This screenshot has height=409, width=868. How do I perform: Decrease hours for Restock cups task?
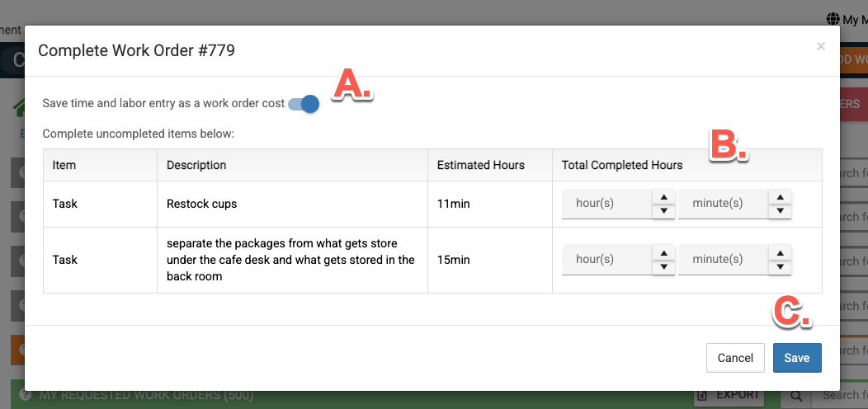coord(663,211)
